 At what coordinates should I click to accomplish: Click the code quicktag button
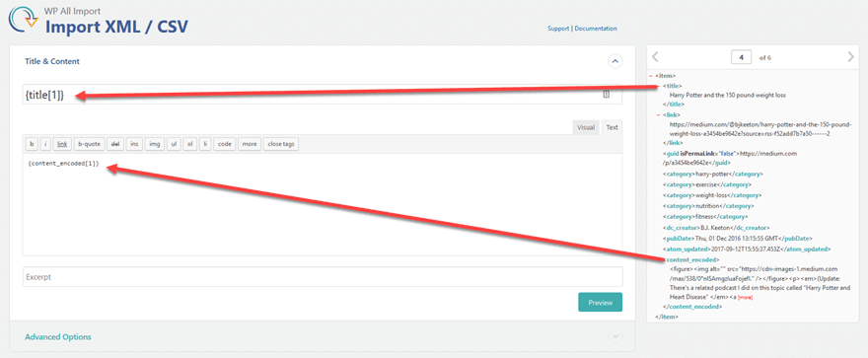224,144
